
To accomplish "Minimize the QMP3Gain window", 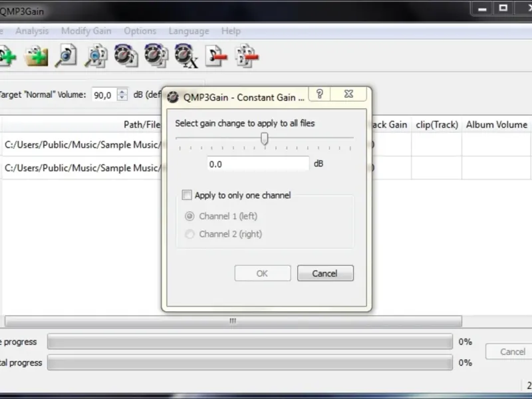I will click(x=482, y=9).
